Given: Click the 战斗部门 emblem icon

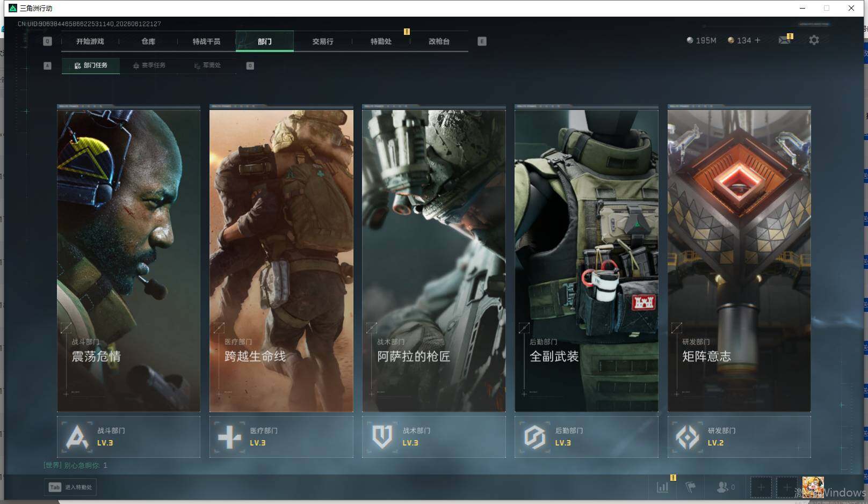Looking at the screenshot, I should pos(77,437).
